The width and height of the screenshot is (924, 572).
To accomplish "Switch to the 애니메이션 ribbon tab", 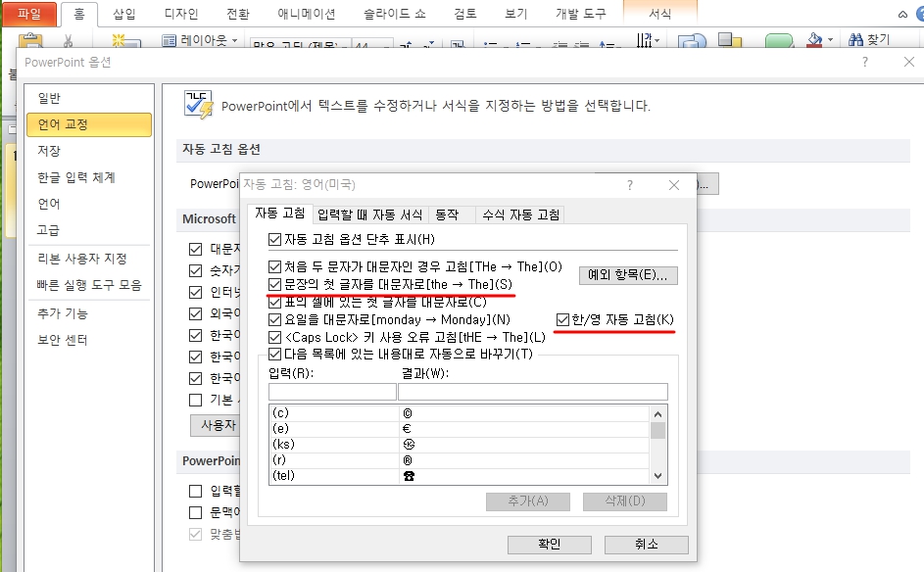I will coord(307,14).
